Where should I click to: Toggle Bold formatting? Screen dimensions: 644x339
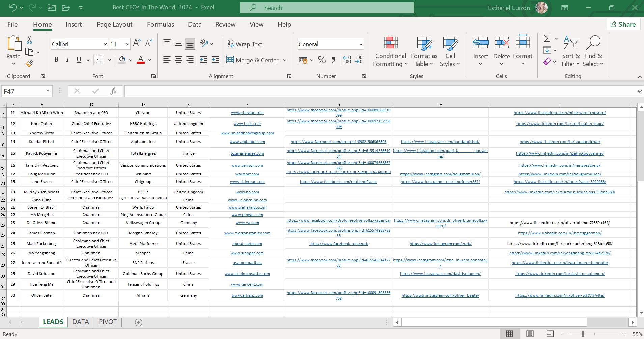[56, 60]
